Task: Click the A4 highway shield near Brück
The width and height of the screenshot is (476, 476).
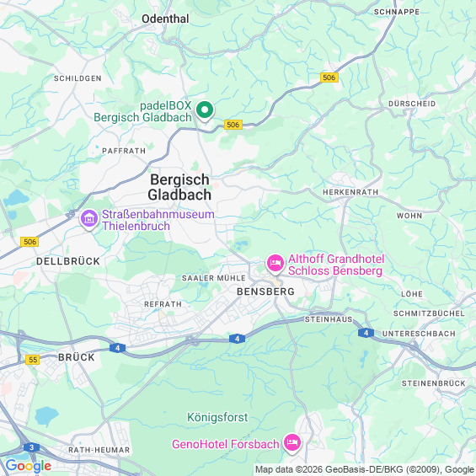Action: click(x=117, y=348)
